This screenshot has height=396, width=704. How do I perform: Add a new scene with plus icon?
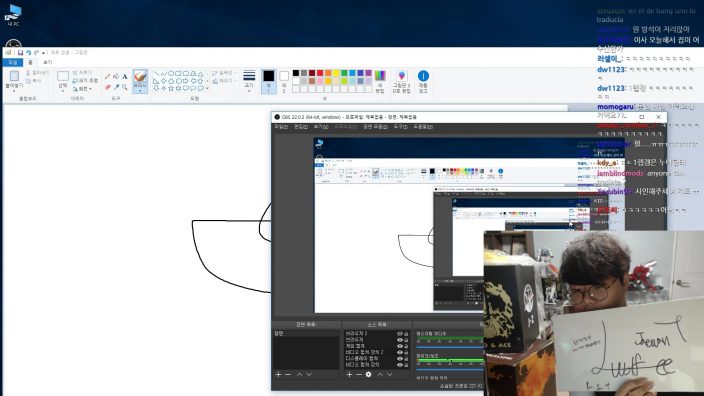pos(278,374)
